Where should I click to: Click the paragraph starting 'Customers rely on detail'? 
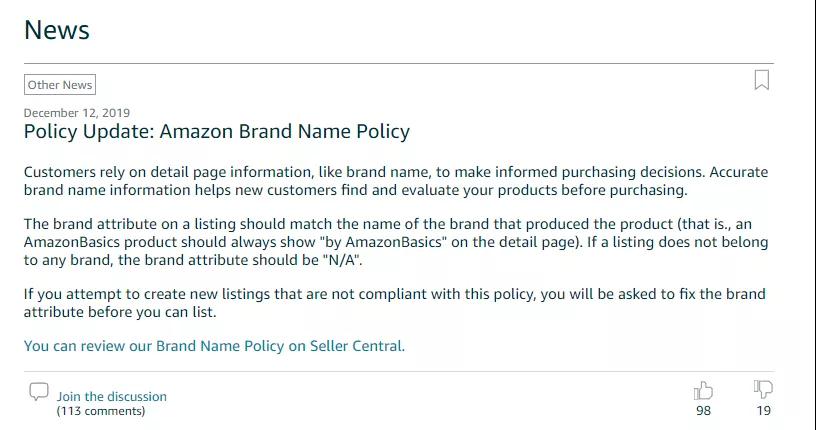click(x=396, y=181)
